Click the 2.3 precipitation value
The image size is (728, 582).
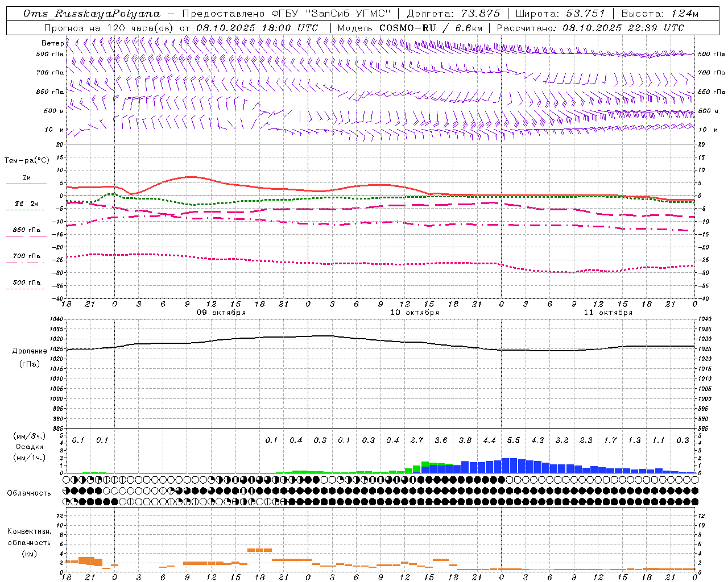pyautogui.click(x=586, y=440)
